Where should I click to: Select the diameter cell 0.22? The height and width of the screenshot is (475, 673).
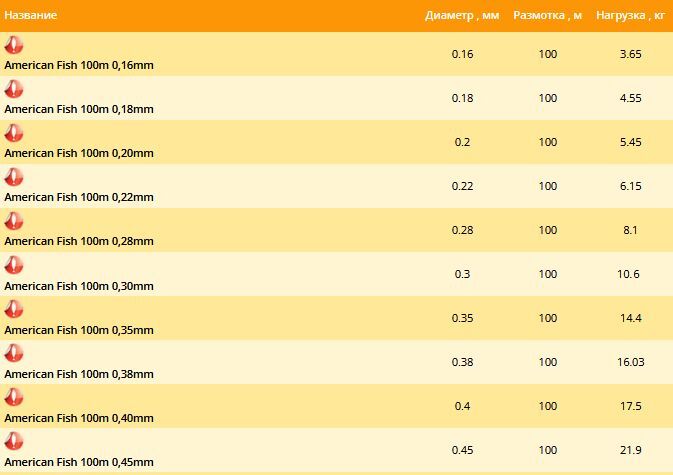pos(462,186)
